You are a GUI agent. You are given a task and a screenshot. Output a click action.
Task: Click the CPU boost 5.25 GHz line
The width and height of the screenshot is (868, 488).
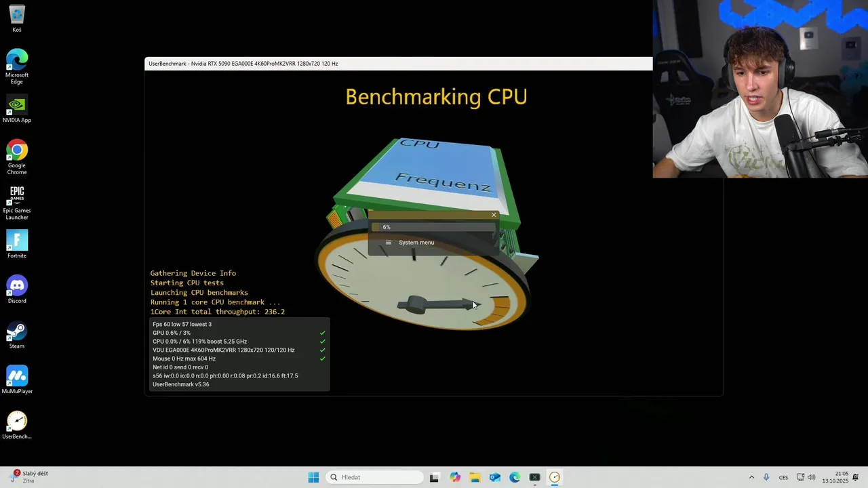click(x=199, y=342)
